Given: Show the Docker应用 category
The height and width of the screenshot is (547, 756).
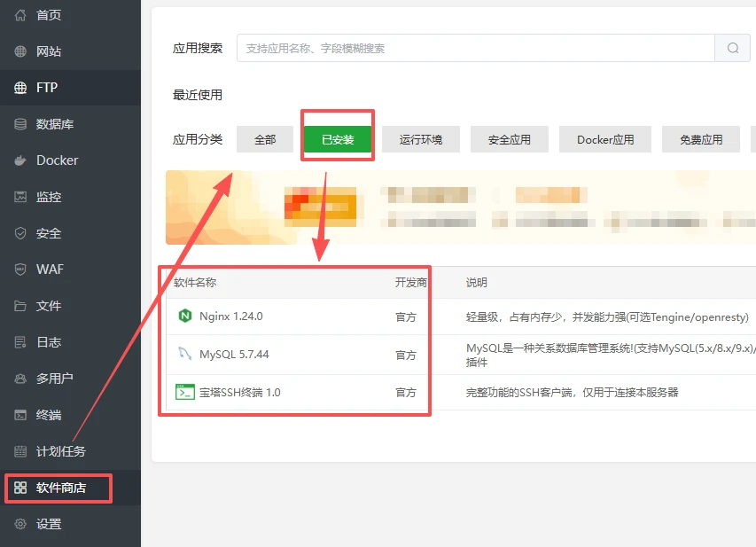Looking at the screenshot, I should tap(605, 139).
